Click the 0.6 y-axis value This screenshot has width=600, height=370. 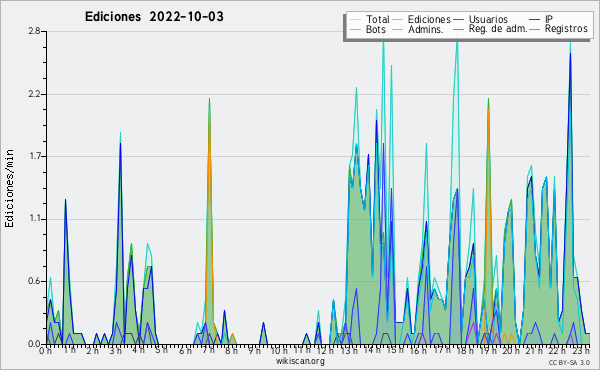(34, 281)
